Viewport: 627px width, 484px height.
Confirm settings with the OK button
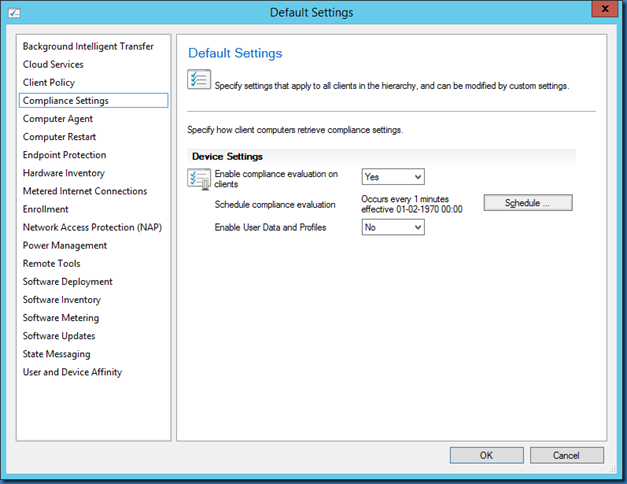pos(486,455)
